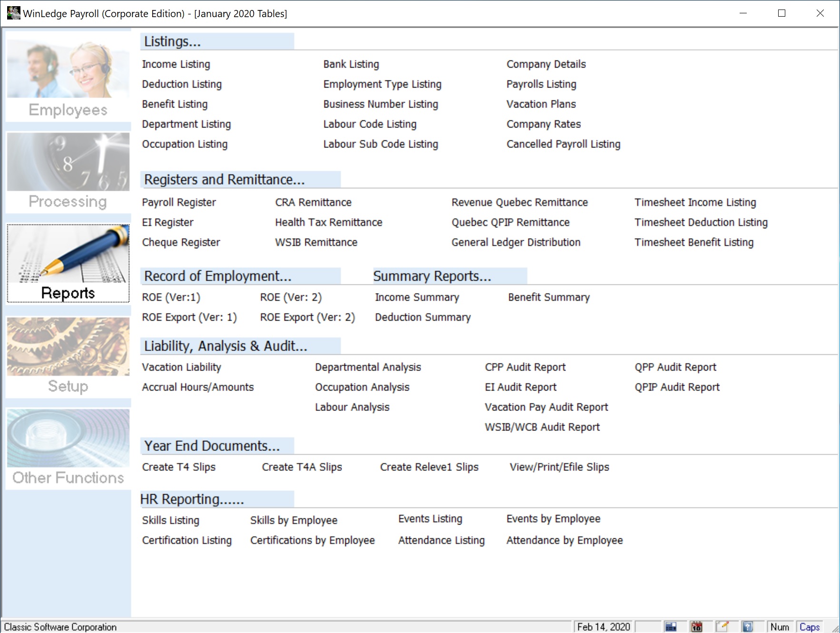840x633 pixels.
Task: Open Departmental Analysis
Action: (x=368, y=367)
